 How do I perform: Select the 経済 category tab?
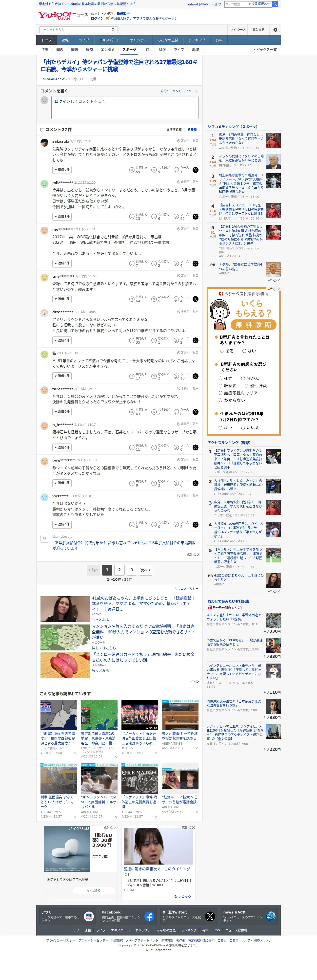pyautogui.click(x=89, y=50)
